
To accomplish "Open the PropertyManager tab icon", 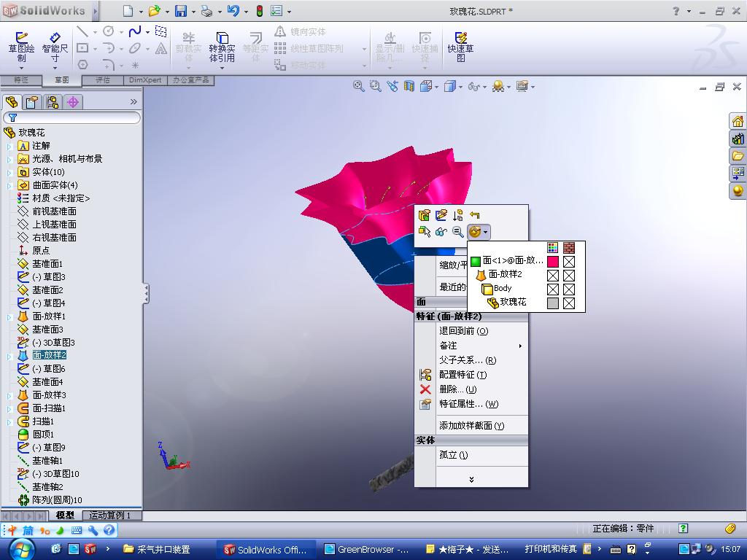I will 32,101.
